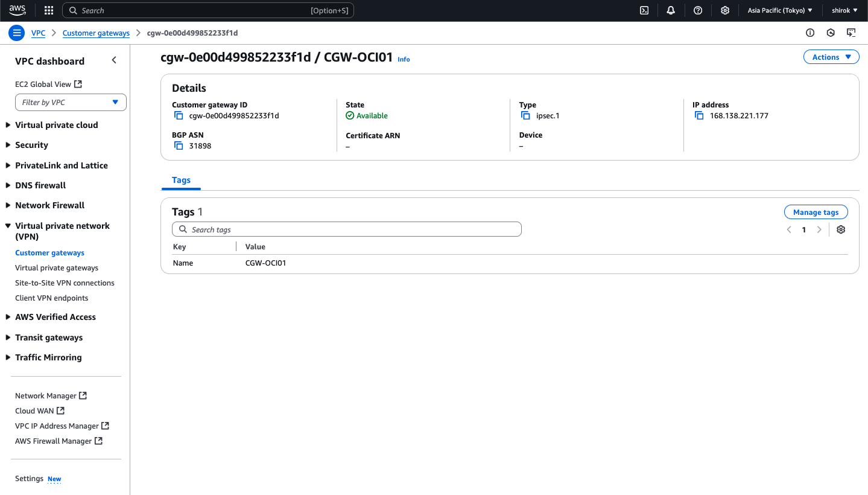Image resolution: width=868 pixels, height=495 pixels.
Task: Toggle the side navigation hamburger button
Action: pyautogui.click(x=16, y=33)
